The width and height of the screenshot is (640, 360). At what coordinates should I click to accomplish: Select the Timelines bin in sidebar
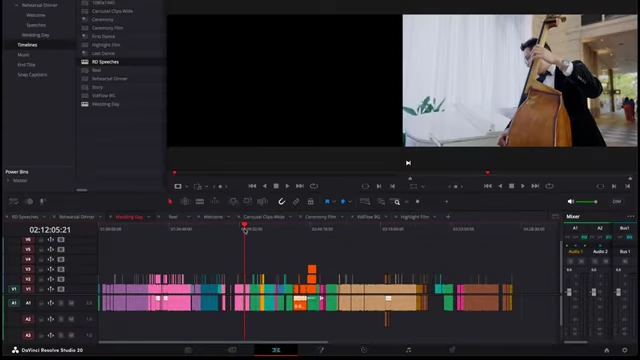tap(27, 45)
